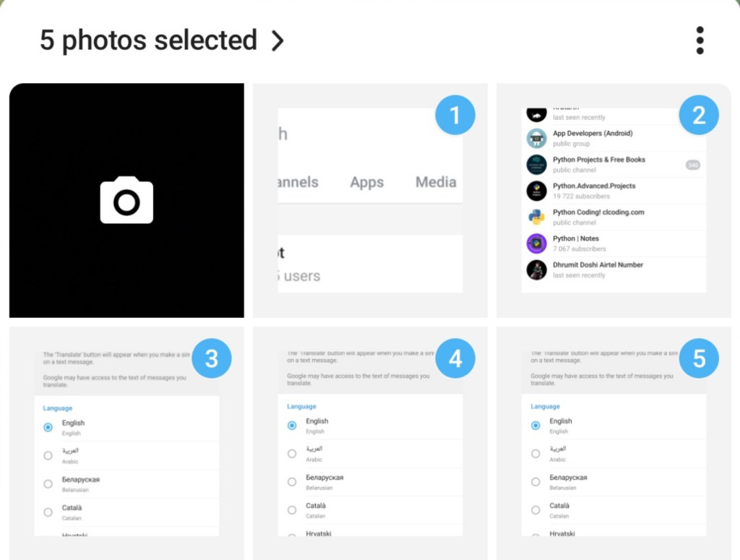Viewport: 740px width, 560px height.
Task: Deselect the photo numbered 3
Action: click(x=212, y=359)
